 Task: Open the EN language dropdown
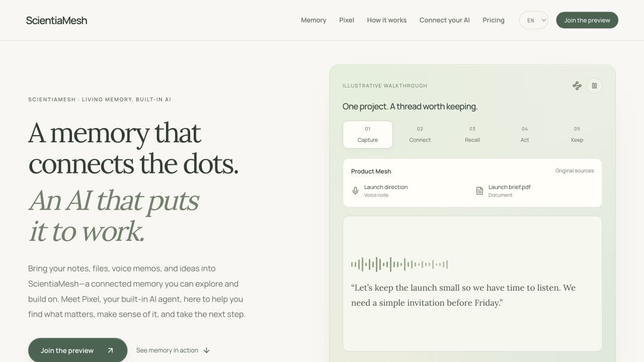click(533, 20)
